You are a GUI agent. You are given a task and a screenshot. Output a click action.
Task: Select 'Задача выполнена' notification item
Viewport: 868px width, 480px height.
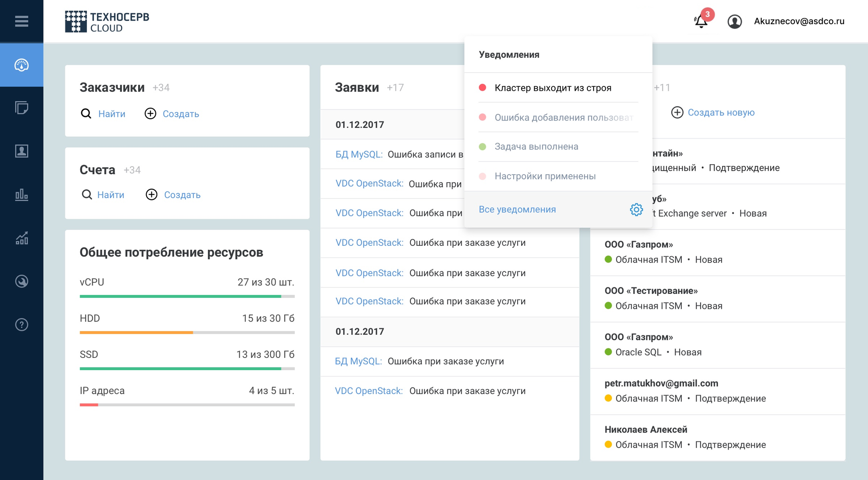(536, 146)
